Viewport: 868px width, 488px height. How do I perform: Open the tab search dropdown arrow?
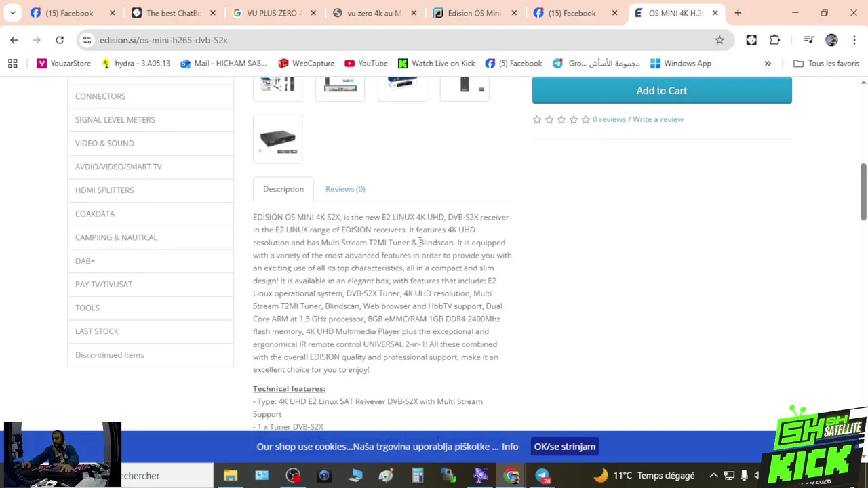[x=12, y=13]
